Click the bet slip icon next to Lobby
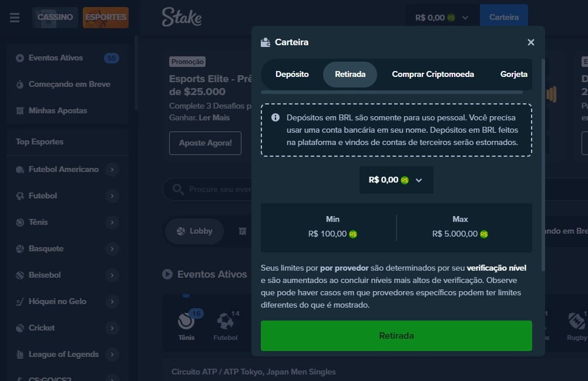 click(x=242, y=231)
